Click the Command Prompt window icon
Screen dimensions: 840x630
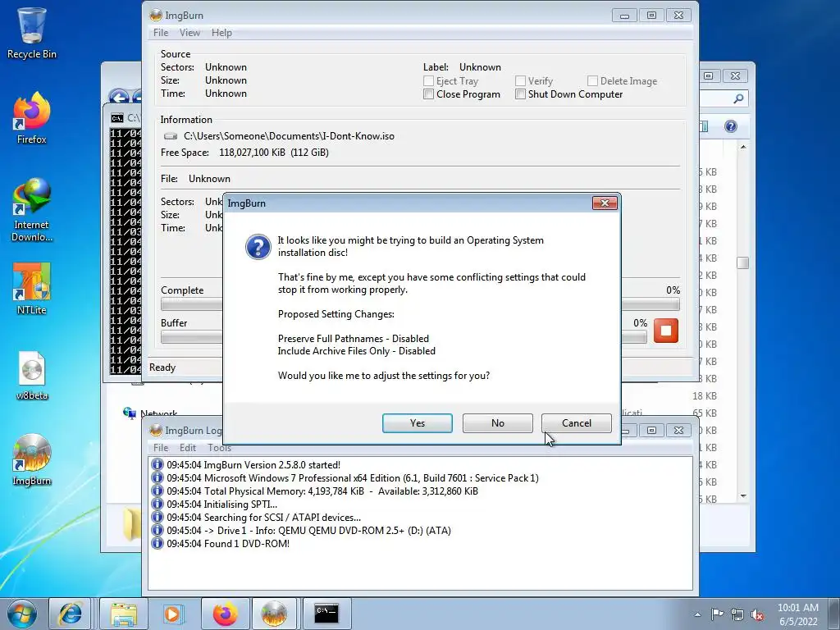click(117, 118)
